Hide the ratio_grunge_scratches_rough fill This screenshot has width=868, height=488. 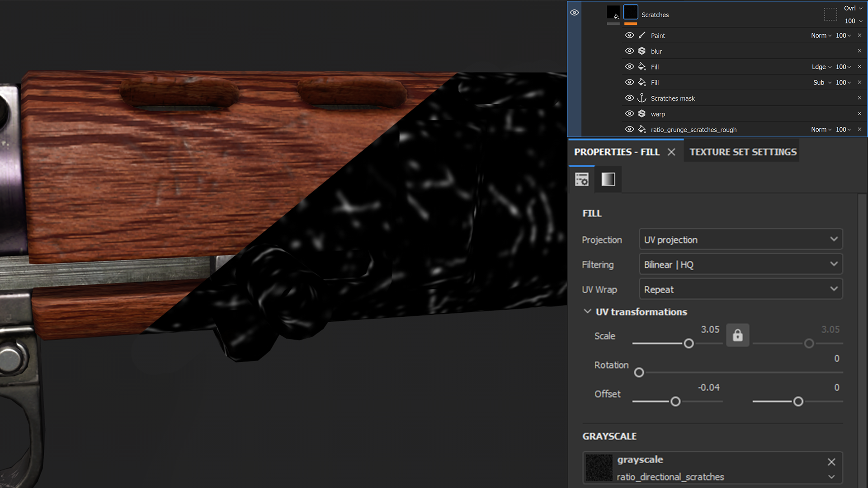629,129
